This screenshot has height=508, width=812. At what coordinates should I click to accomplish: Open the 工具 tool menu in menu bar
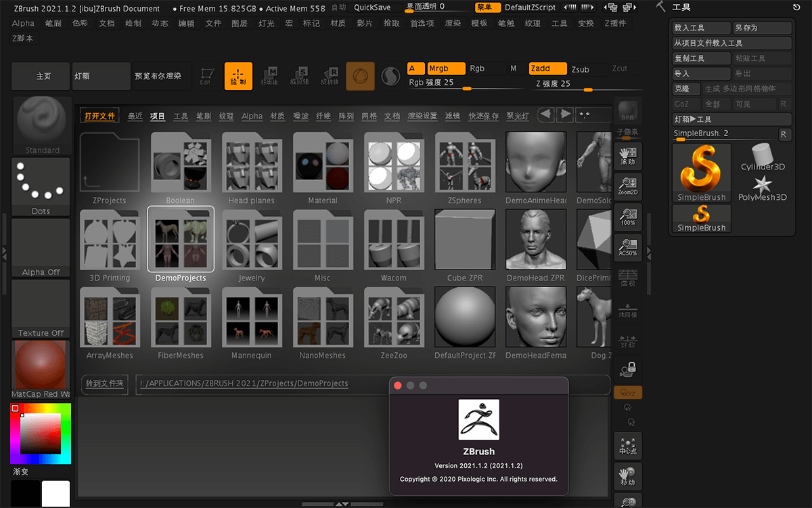(560, 23)
